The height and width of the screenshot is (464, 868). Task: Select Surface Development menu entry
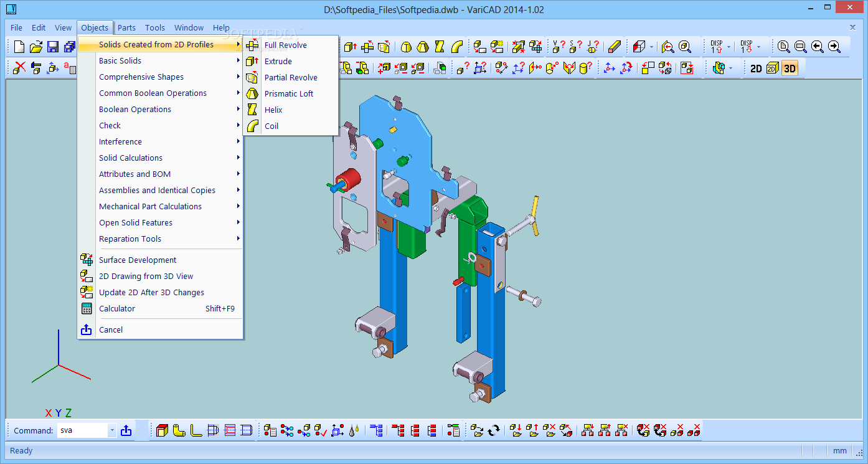click(161, 260)
